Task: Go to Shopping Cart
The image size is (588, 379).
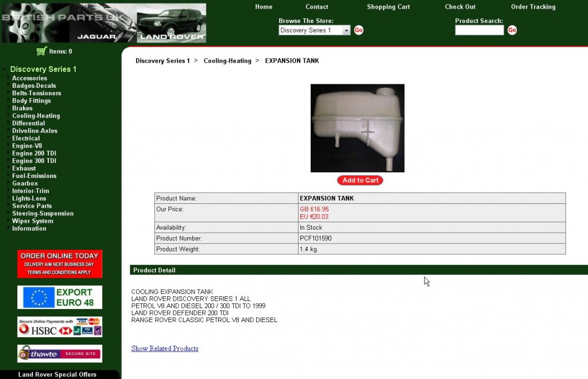Action: pyautogui.click(x=388, y=7)
